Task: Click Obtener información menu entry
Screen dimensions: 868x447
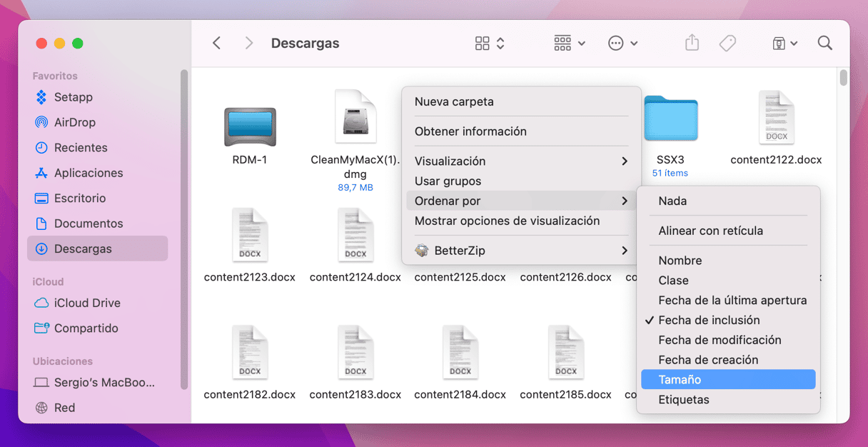Action: (470, 131)
